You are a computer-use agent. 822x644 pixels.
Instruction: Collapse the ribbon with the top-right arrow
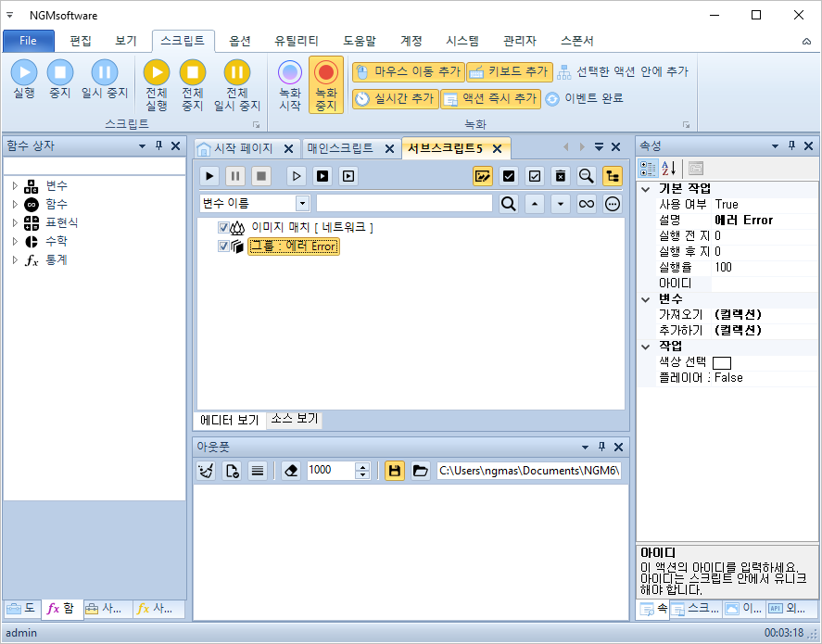(x=806, y=42)
